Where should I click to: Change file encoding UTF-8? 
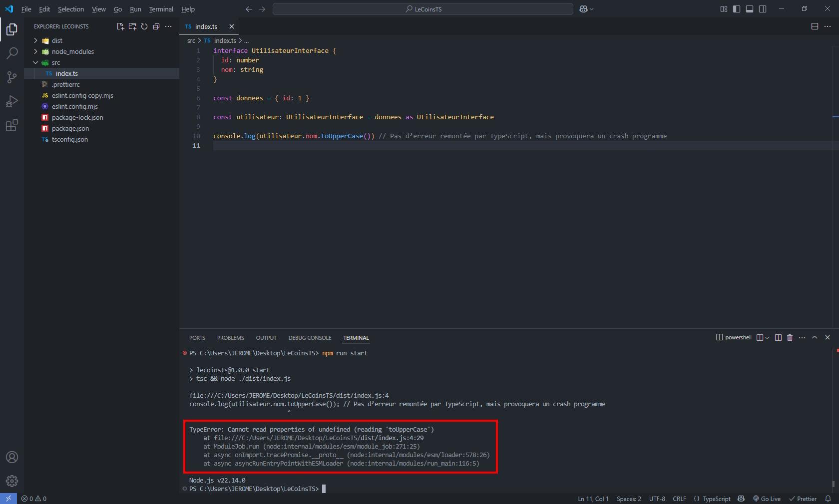[657, 499]
